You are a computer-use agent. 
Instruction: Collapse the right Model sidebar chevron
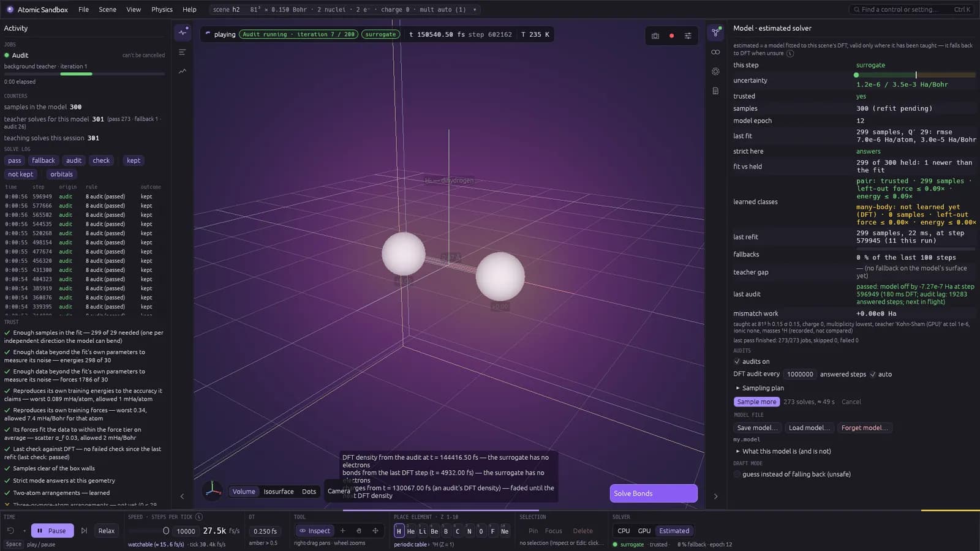715,497
